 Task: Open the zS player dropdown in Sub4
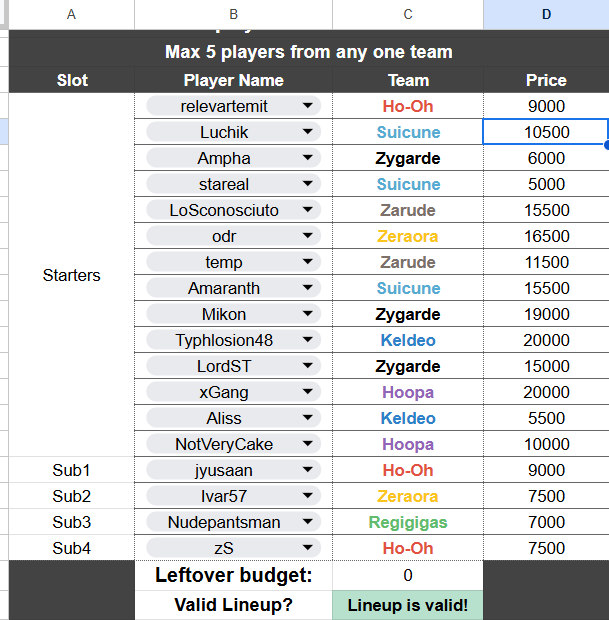307,548
